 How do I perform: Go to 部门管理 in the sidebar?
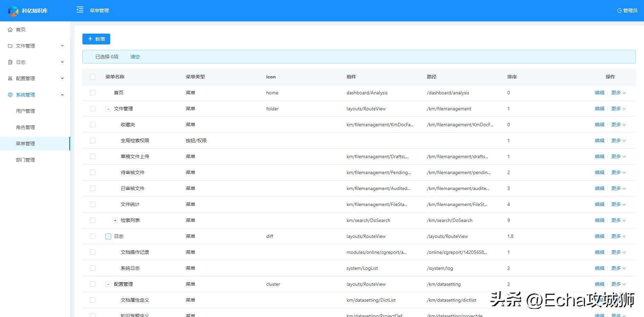[25, 160]
